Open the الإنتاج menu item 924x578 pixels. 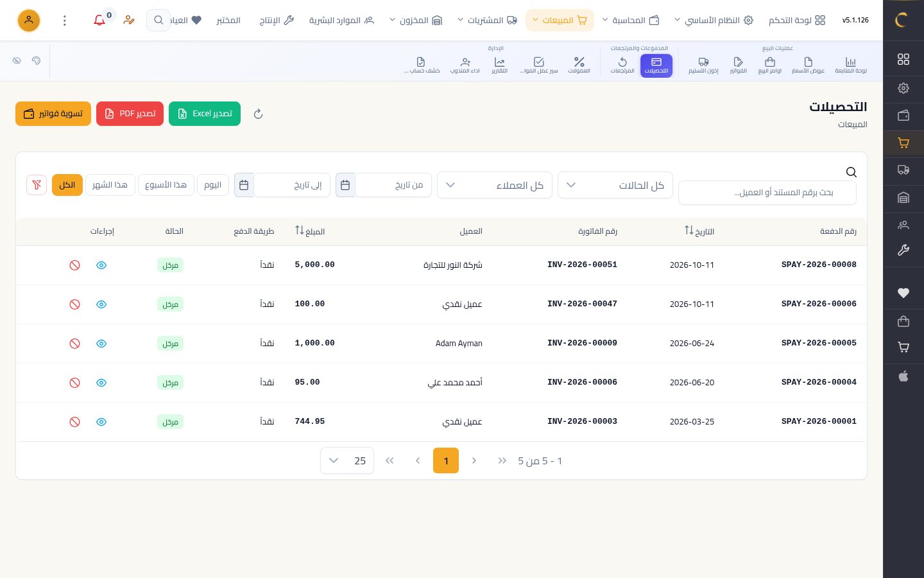(x=277, y=21)
